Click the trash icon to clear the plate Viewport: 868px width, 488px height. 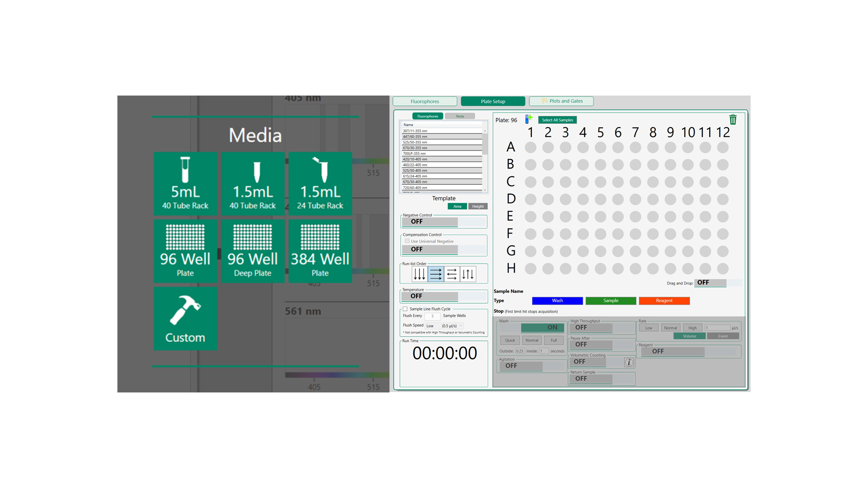tap(733, 120)
